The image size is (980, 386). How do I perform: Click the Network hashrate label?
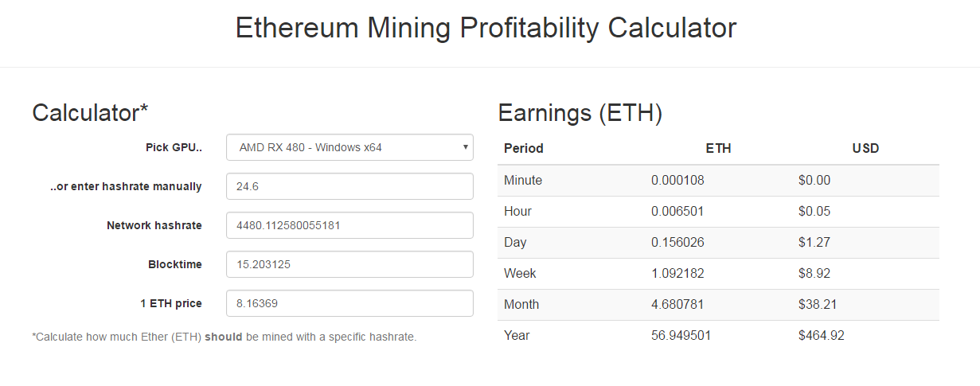point(154,225)
